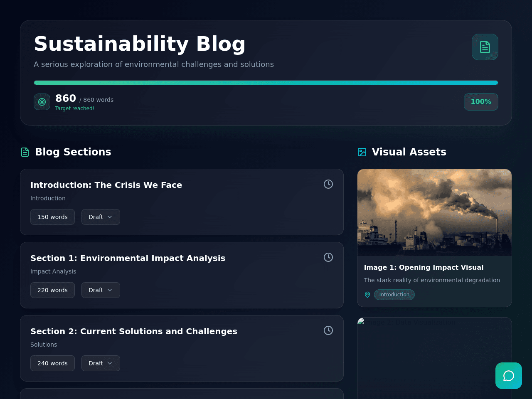532x399 pixels.
Task: Click 'Section 2: Current Solutions and Challenges' heading
Action: click(134, 331)
